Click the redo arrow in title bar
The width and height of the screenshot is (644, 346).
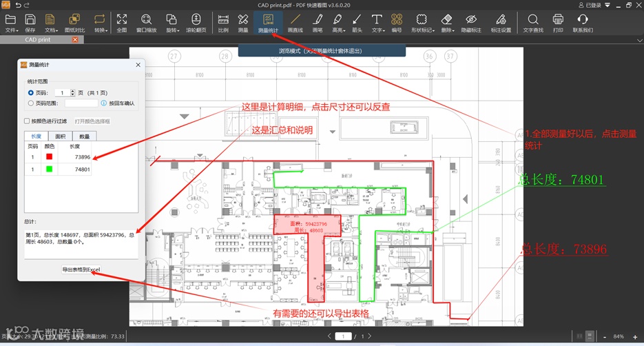[27, 5]
